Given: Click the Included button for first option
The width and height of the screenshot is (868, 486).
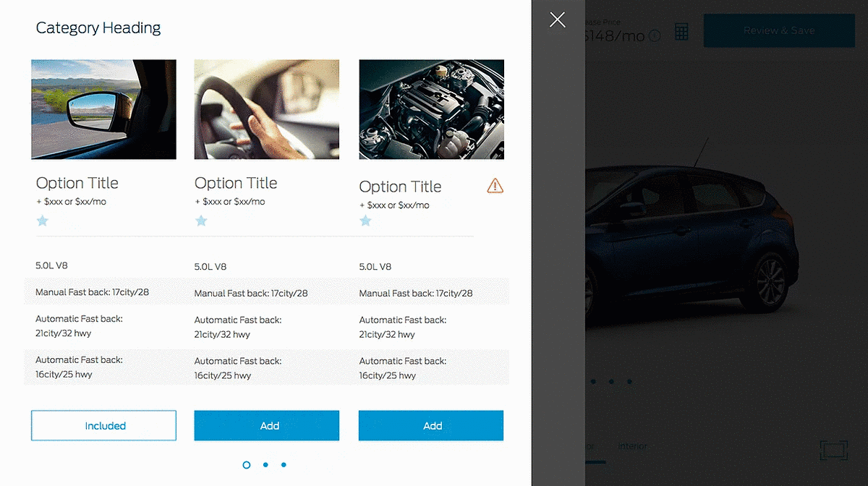Looking at the screenshot, I should pos(103,425).
